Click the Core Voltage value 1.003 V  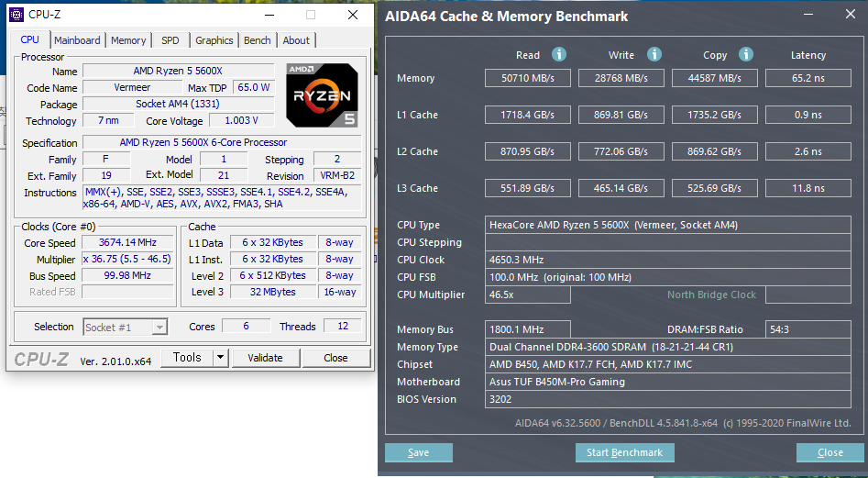point(241,120)
